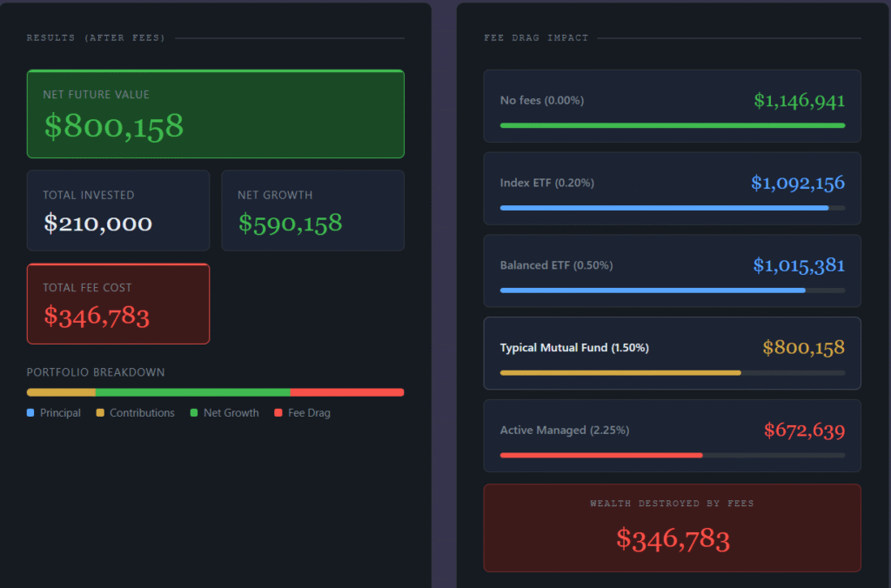The width and height of the screenshot is (891, 588).
Task: Click the Active Managed red progress bar
Action: point(600,455)
